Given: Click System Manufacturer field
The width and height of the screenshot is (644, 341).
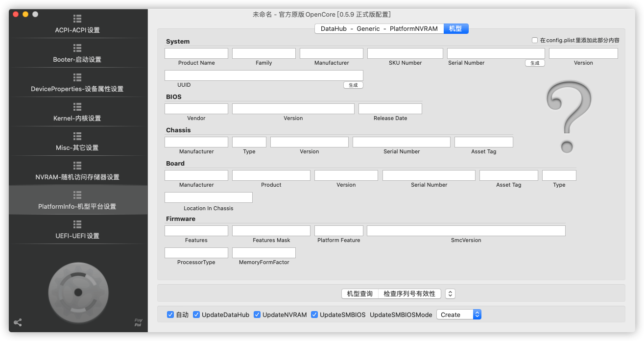Looking at the screenshot, I should [x=332, y=53].
